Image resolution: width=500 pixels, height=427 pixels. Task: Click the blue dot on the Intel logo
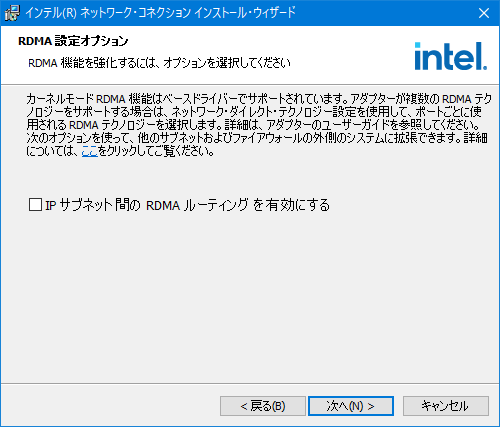click(417, 45)
